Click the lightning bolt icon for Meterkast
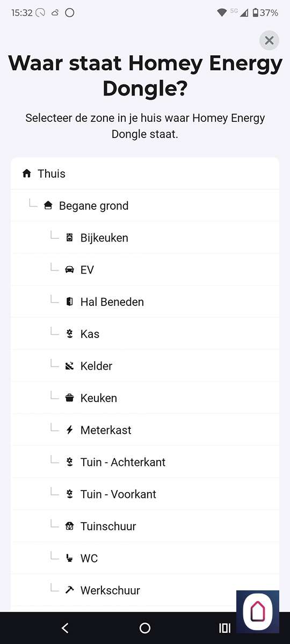The image size is (290, 644). pyautogui.click(x=69, y=430)
